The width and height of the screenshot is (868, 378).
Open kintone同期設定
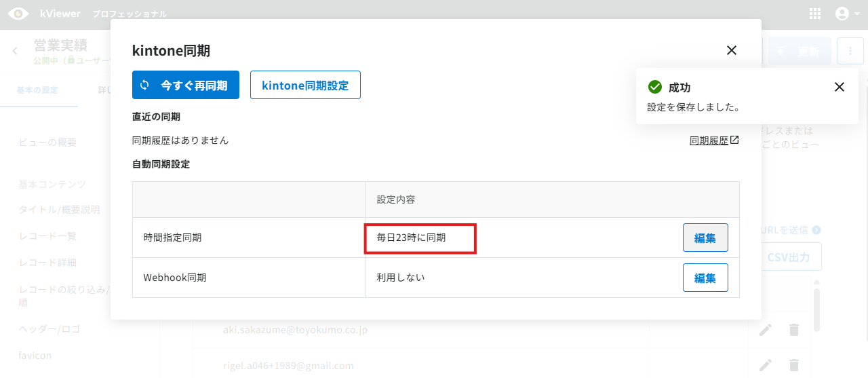click(x=305, y=85)
